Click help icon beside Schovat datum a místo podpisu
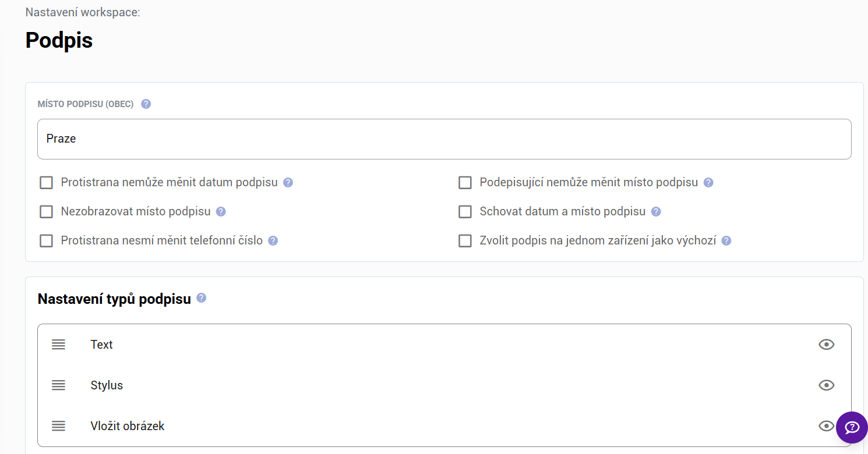This screenshot has height=454, width=868. 656,212
